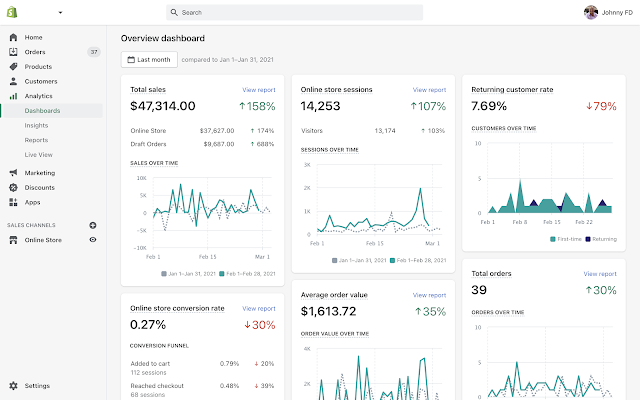Click the Analytics bar chart icon
640x400 pixels.
pos(13,96)
